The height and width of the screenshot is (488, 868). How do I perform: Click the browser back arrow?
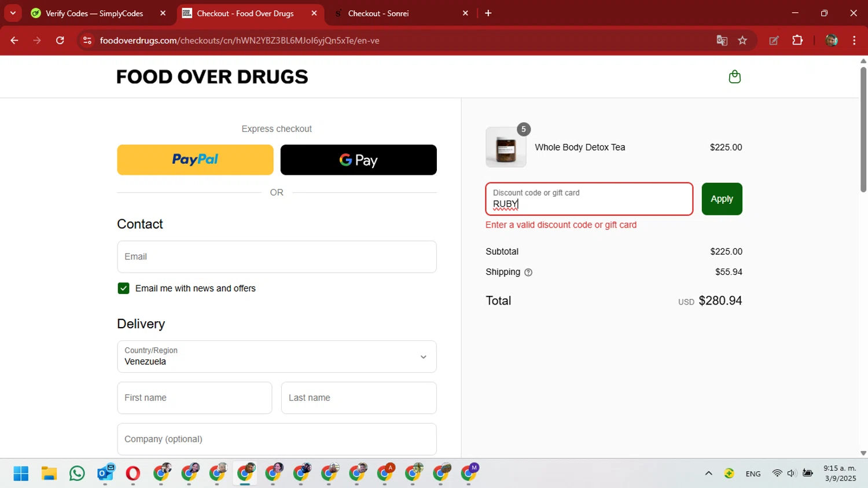click(14, 41)
